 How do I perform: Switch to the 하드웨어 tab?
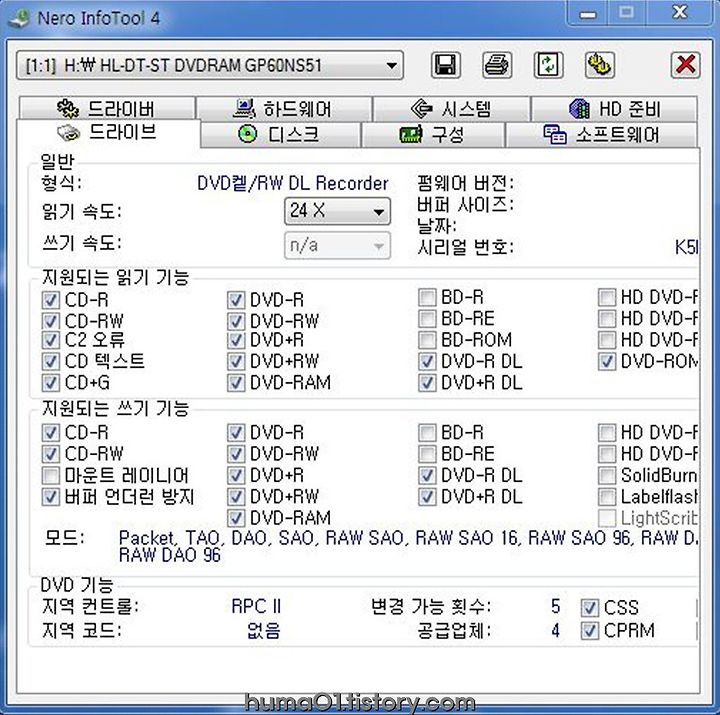click(x=283, y=108)
